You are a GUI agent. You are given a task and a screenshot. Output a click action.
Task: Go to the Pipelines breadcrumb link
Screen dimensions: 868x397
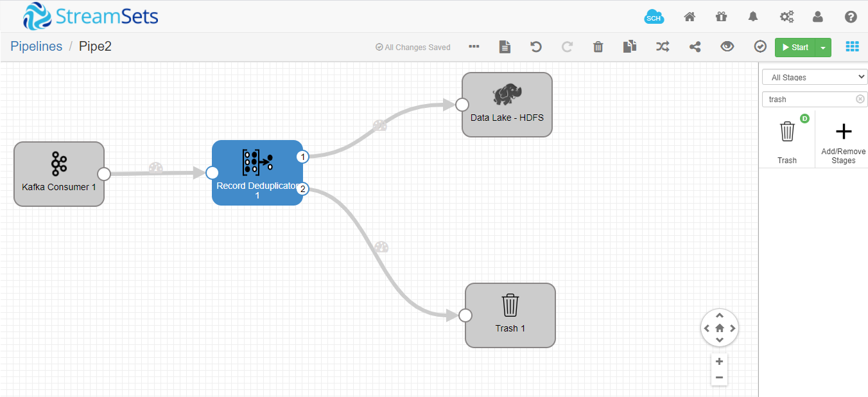pyautogui.click(x=37, y=46)
